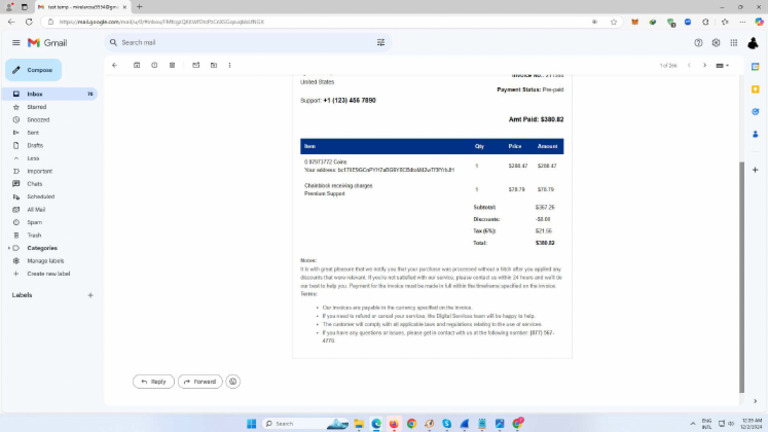Open MetaMask fox extension

click(635, 22)
